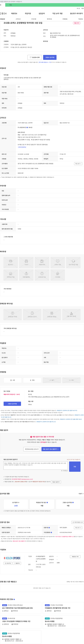Click the 건물 내부 경사로 icon
The height and width of the screenshot is (644, 84).
tap(71, 314)
